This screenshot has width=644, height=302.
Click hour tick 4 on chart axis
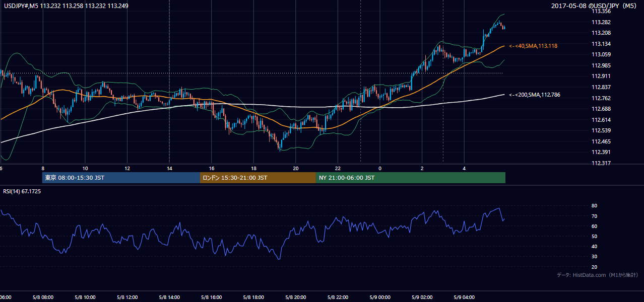(464, 168)
